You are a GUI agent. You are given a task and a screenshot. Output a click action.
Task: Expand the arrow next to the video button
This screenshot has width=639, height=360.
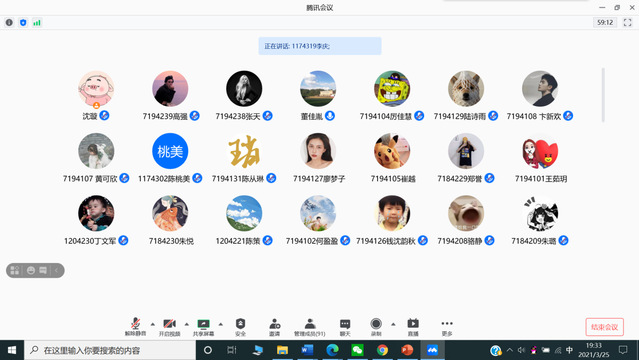coord(187,324)
